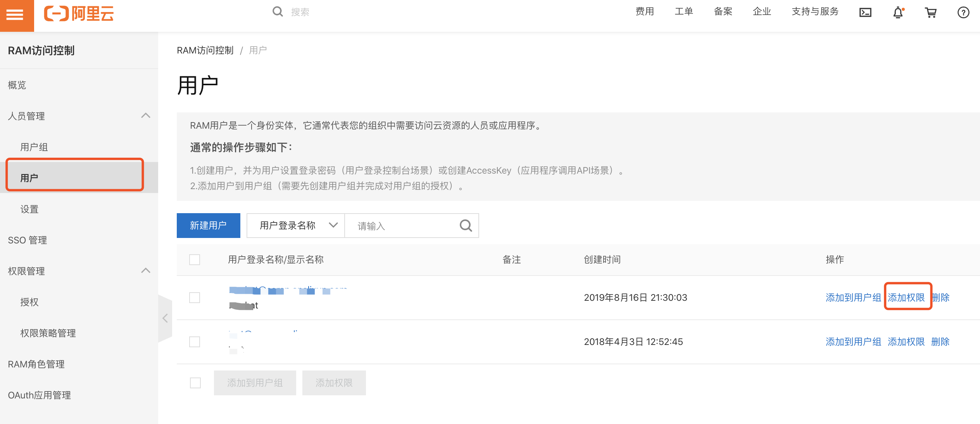Click the RAM访问控制 breadcrumb link

[205, 50]
